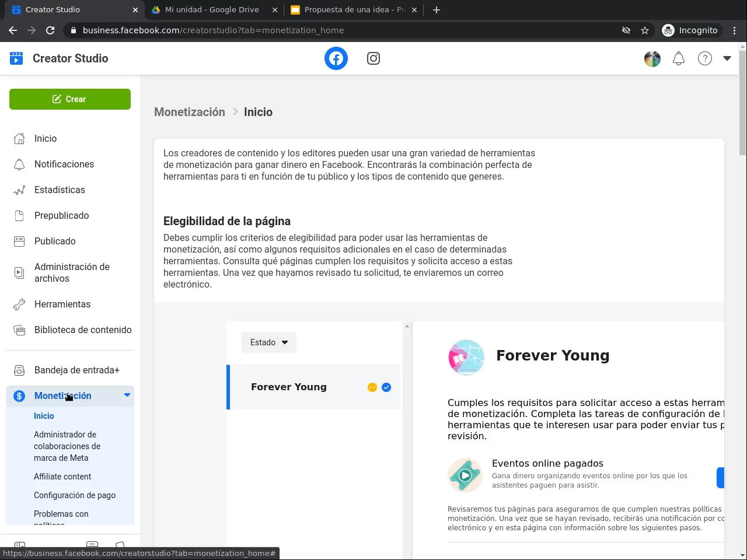Close the Google Drive tab

pyautogui.click(x=275, y=10)
